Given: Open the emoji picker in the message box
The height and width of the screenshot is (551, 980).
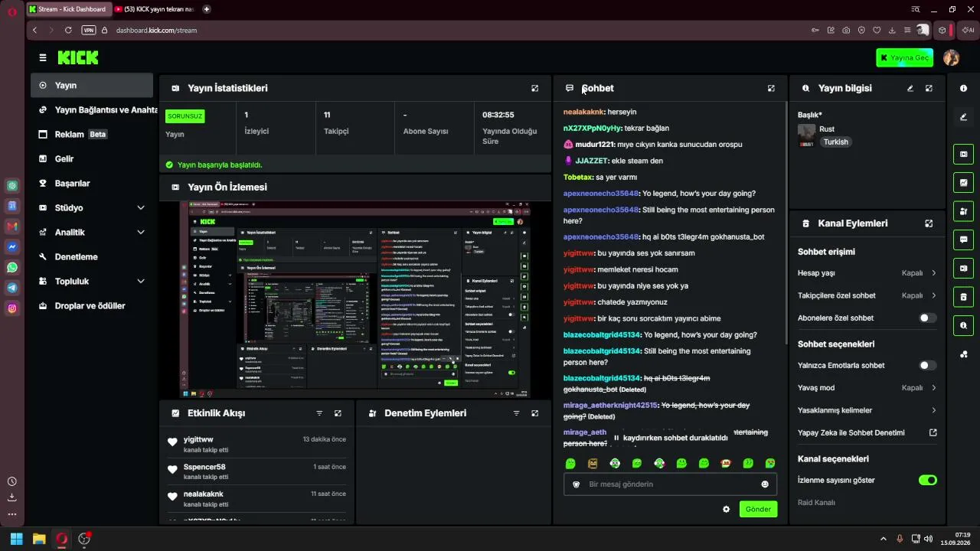Looking at the screenshot, I should 765,484.
